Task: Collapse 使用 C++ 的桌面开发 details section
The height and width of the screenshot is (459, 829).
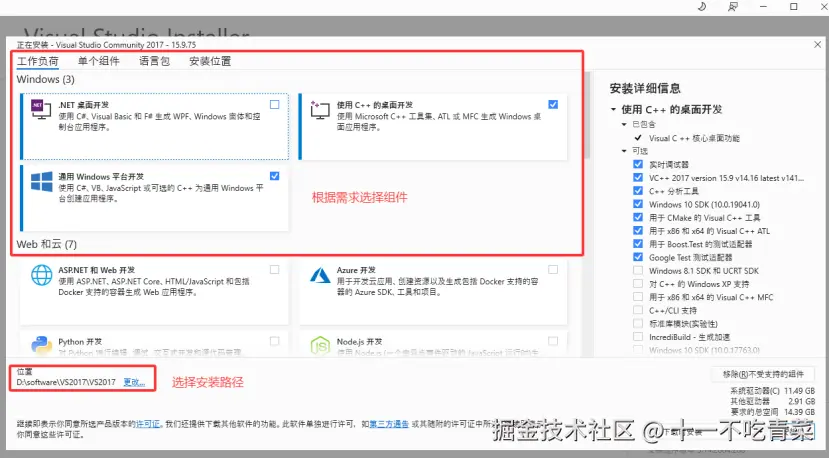Action: pos(613,109)
